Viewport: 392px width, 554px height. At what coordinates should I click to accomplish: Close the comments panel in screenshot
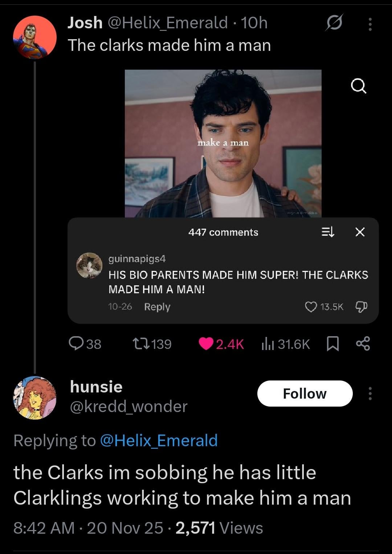(360, 232)
